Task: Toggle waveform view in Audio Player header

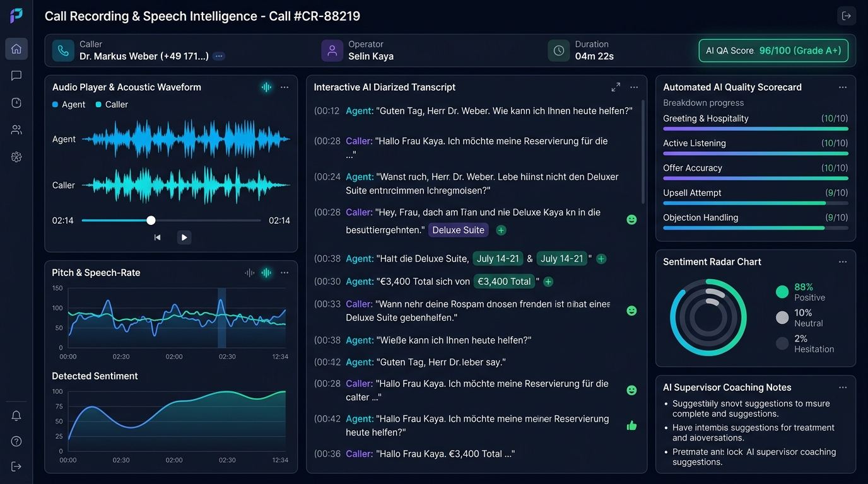Action: 266,87
